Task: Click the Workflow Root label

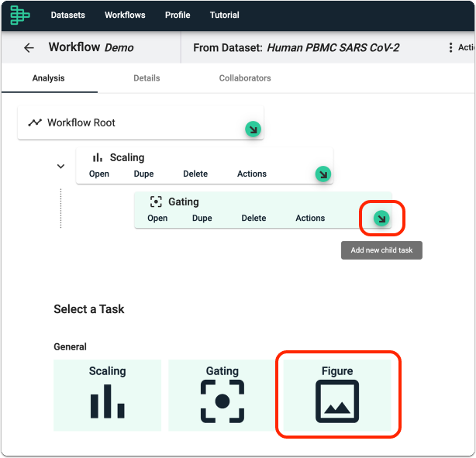Action: pos(81,122)
